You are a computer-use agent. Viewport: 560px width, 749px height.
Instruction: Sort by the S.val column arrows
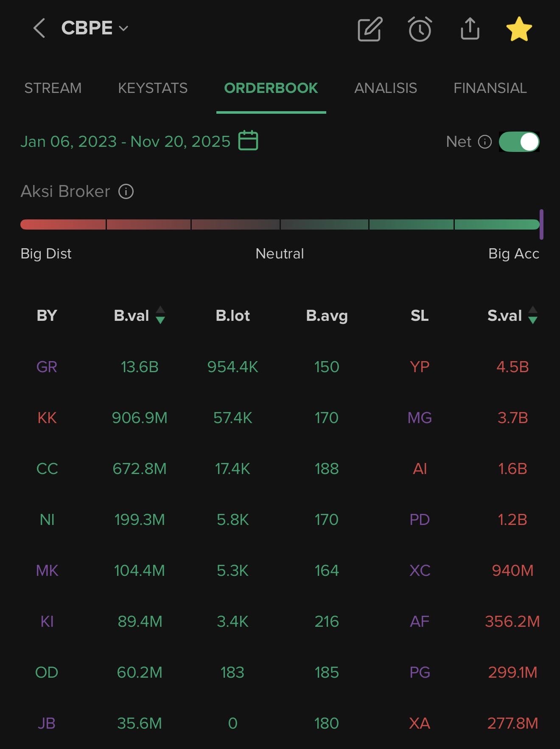[x=533, y=315]
